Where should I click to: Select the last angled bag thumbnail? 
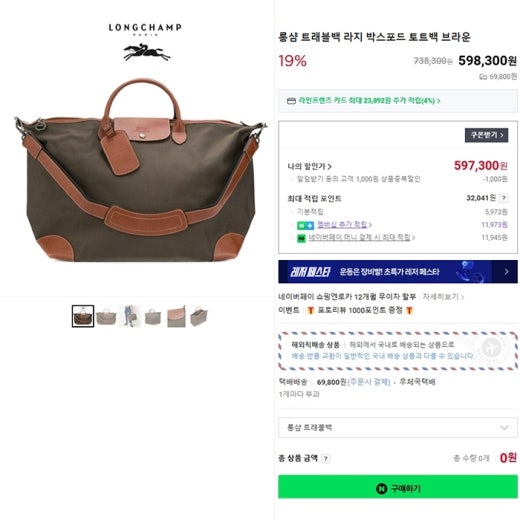tap(199, 316)
